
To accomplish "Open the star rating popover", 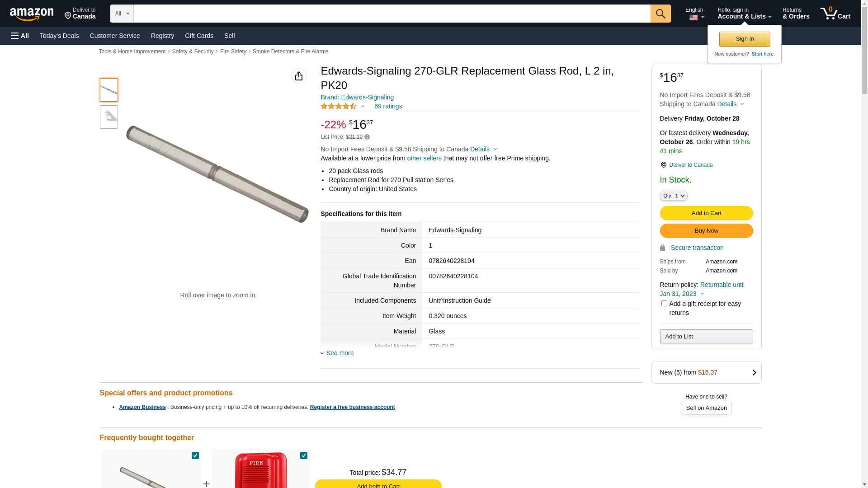I will [343, 106].
